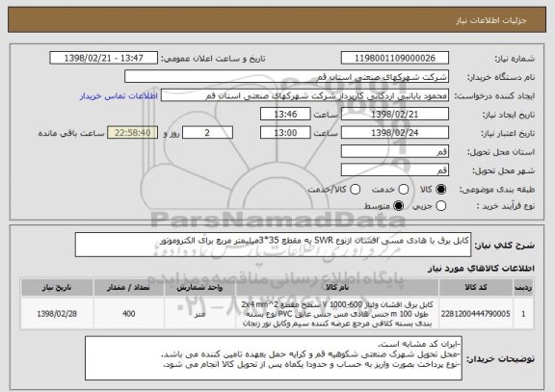The image size is (555, 392).
Task: Click the remaining days field showing 2
Action: [x=207, y=133]
